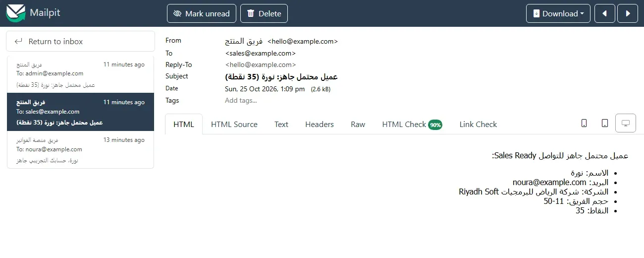
Task: Switch to the HTML tab
Action: tap(184, 124)
